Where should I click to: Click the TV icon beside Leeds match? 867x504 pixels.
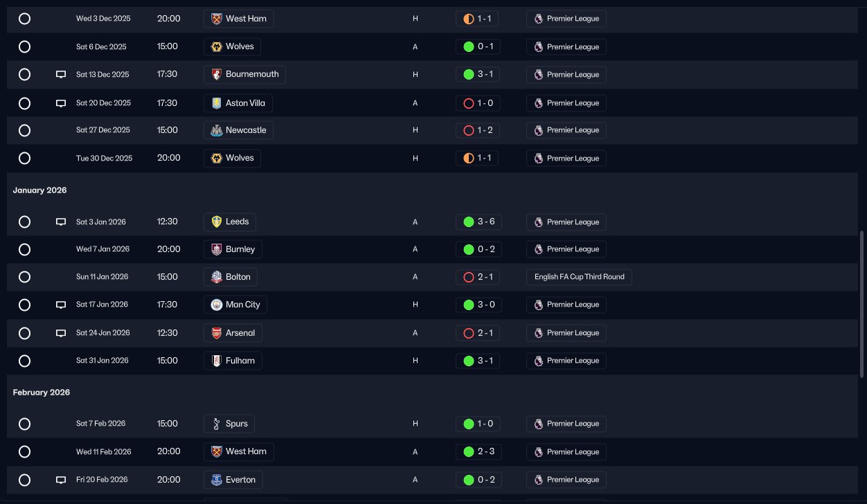[x=61, y=222]
